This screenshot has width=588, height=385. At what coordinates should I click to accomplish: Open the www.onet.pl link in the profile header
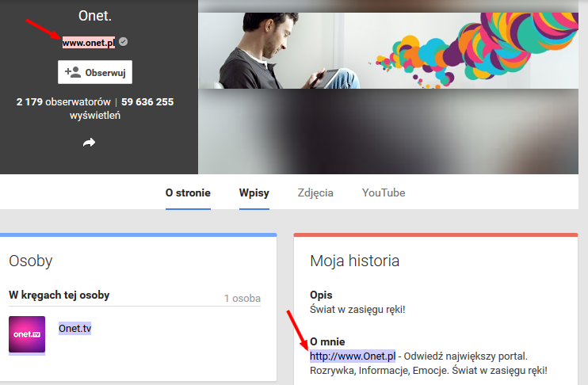point(89,43)
